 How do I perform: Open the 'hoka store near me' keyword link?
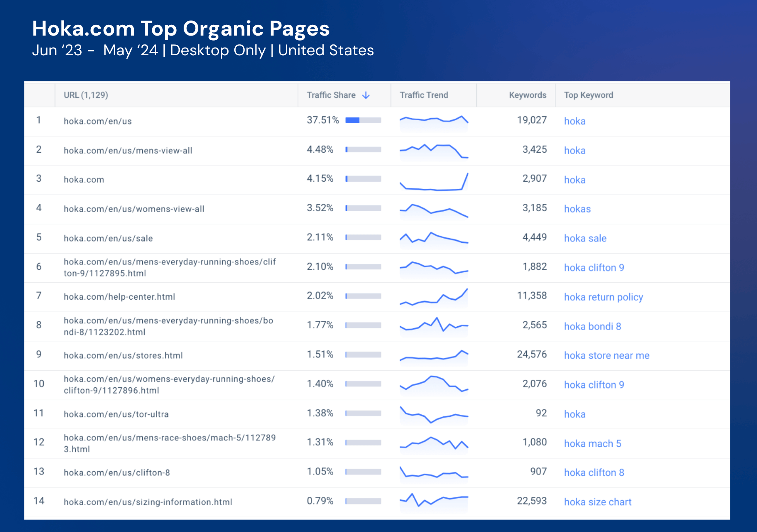(x=607, y=355)
